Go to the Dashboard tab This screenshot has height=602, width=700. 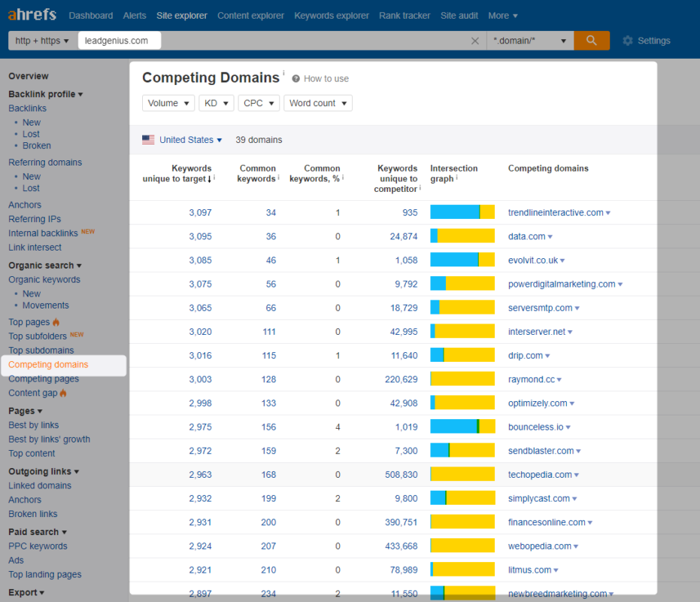pos(91,16)
